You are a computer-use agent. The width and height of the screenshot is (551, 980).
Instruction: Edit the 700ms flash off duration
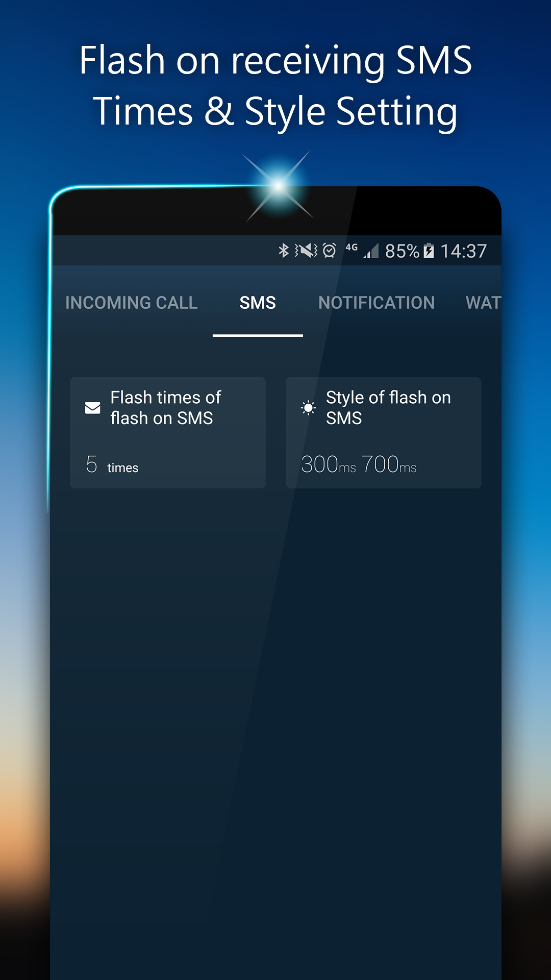click(389, 464)
